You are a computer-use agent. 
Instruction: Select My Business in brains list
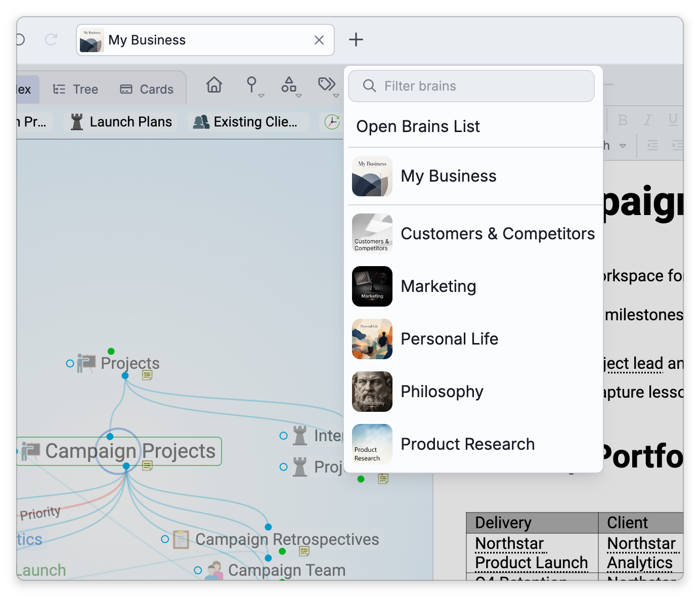[x=473, y=176]
